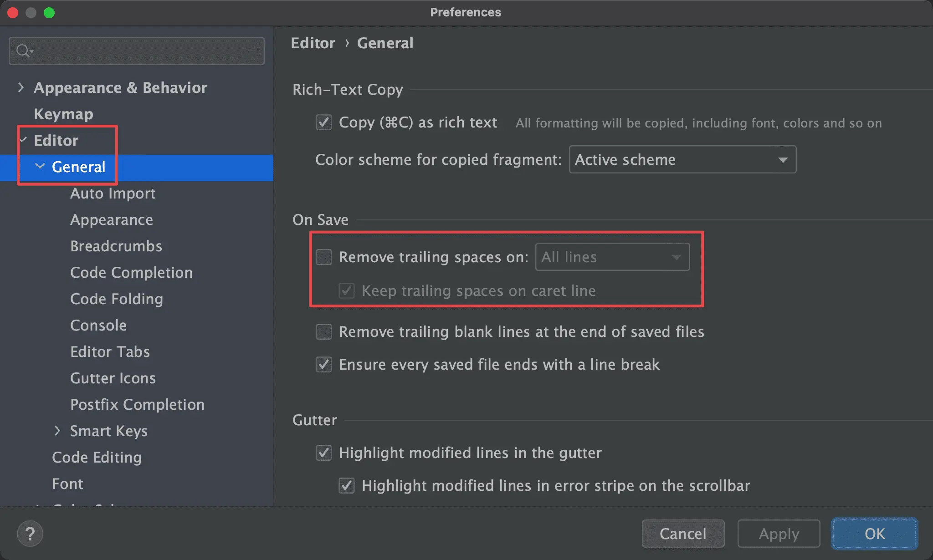Confirm preferences with the OK button
This screenshot has height=560, width=933.
tap(874, 534)
